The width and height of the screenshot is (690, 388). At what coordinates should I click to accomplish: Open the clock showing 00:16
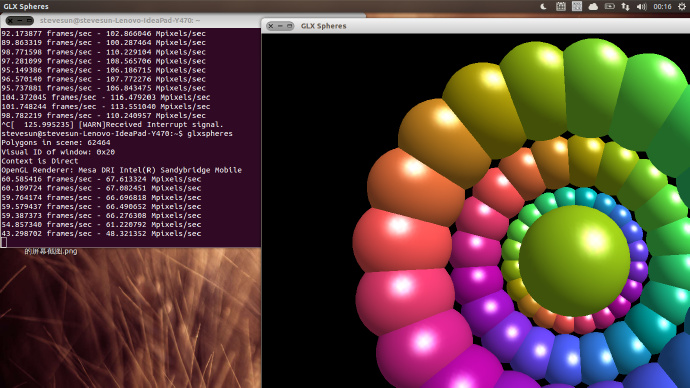coord(662,7)
